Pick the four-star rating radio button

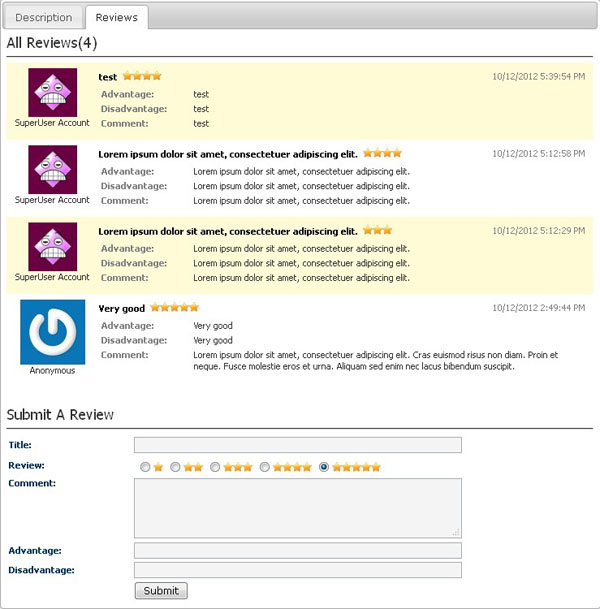pos(264,467)
